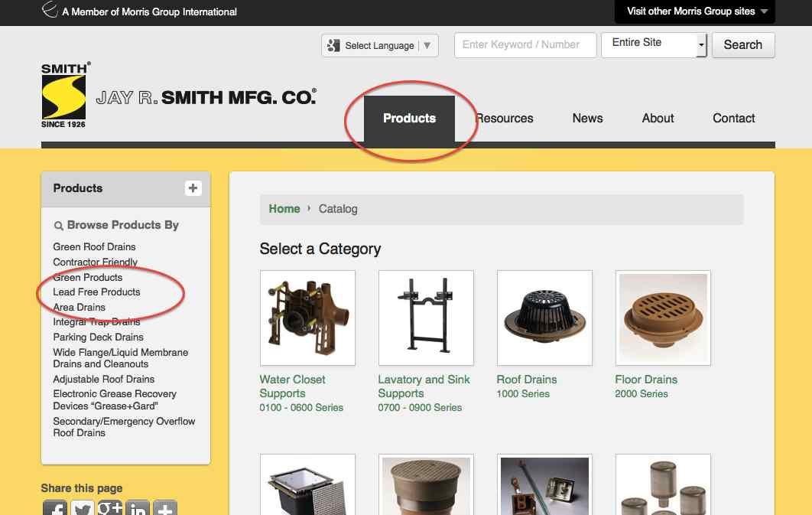Open the Contact navigation item
The width and height of the screenshot is (812, 515).
[733, 119]
